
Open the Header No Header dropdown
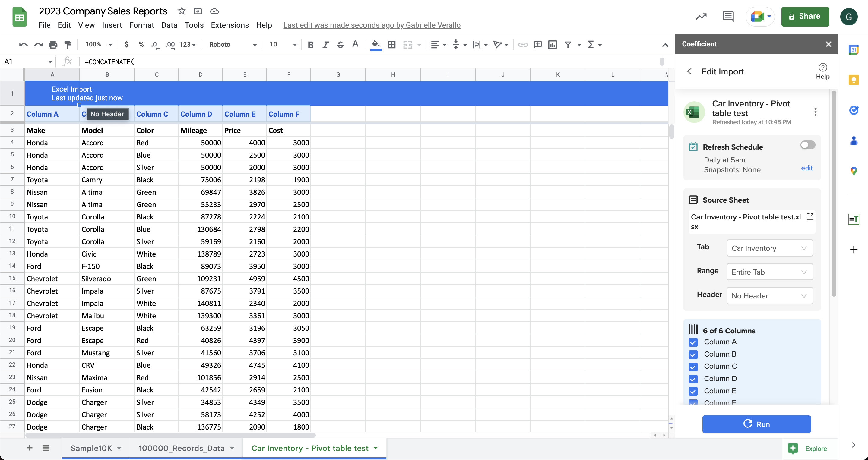coord(769,296)
